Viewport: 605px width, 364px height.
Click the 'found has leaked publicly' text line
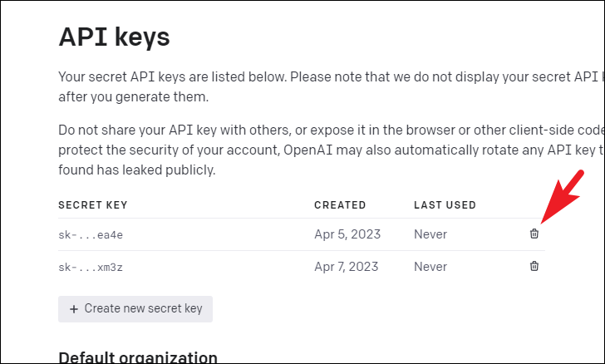136,170
